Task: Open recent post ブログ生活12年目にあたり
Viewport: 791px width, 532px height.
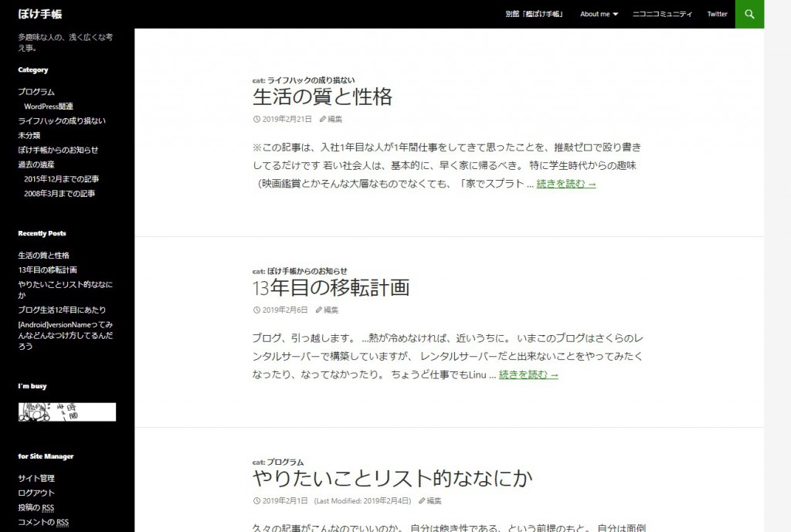Action: pyautogui.click(x=62, y=310)
